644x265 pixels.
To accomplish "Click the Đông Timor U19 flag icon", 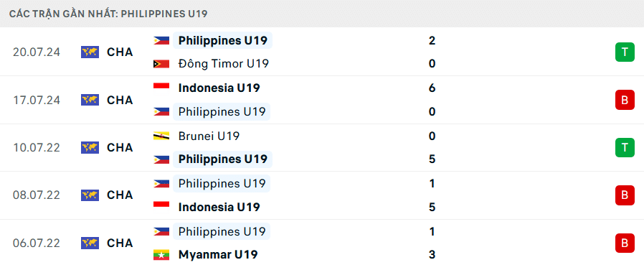I will point(161,64).
